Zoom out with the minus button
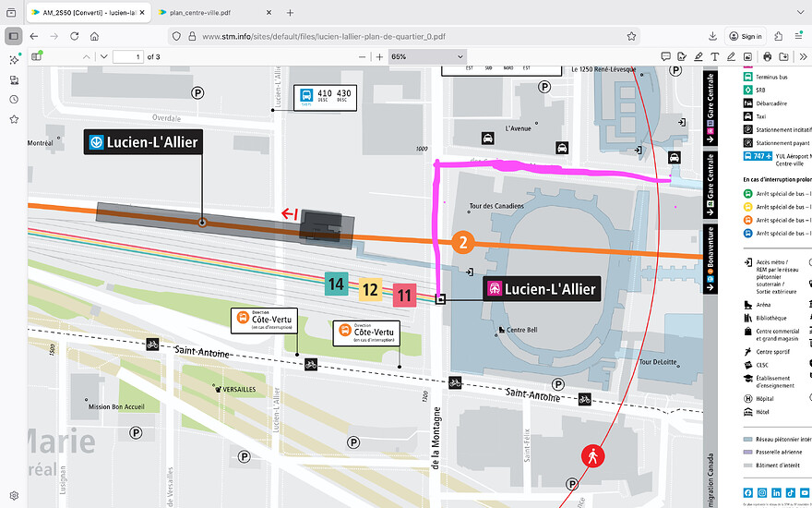Image resolution: width=812 pixels, height=508 pixels. pos(363,56)
